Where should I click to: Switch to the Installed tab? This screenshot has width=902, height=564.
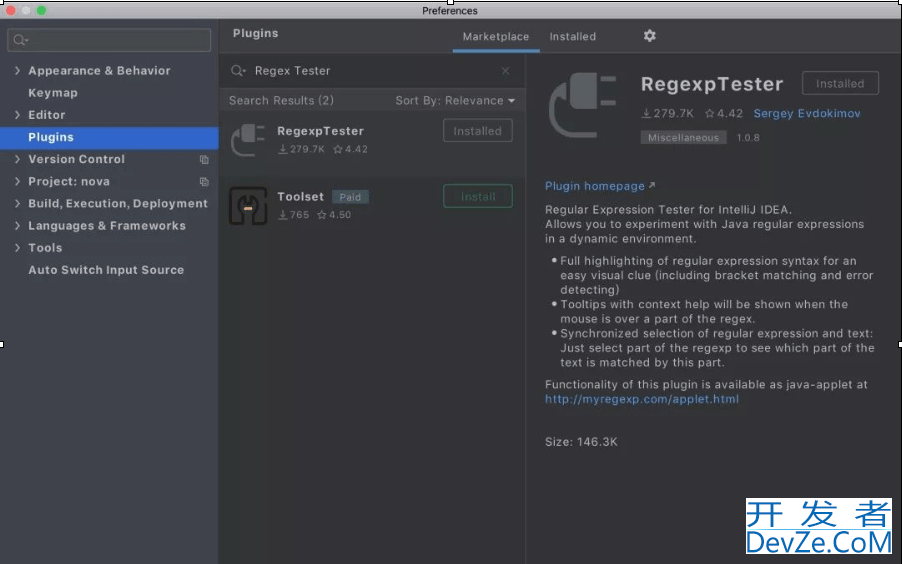572,36
